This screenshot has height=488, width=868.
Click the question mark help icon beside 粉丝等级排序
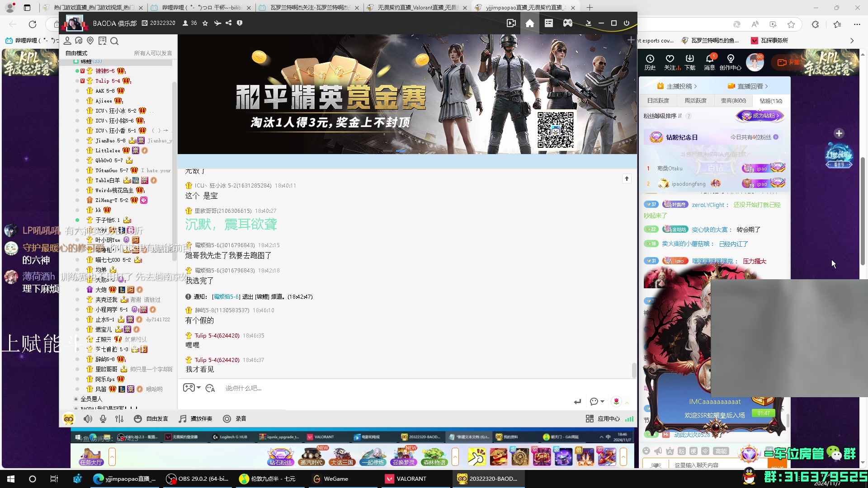(689, 116)
